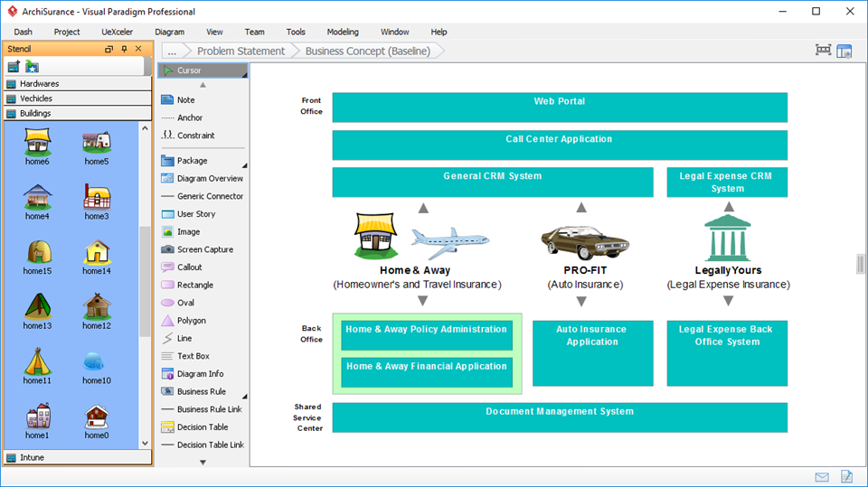
Task: Expand the Package tool submenu arrow
Action: coord(245,165)
